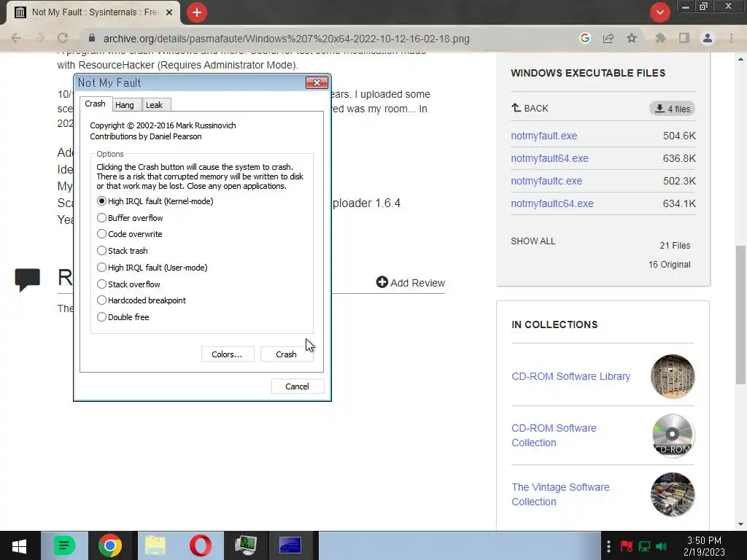
Task: Open the blue window app in taskbar
Action: click(290, 545)
